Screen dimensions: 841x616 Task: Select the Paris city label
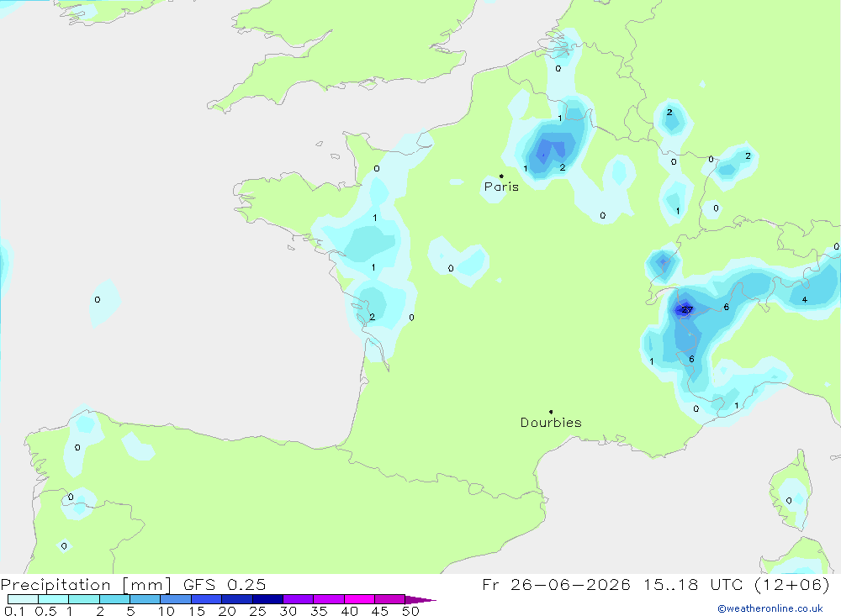click(501, 187)
